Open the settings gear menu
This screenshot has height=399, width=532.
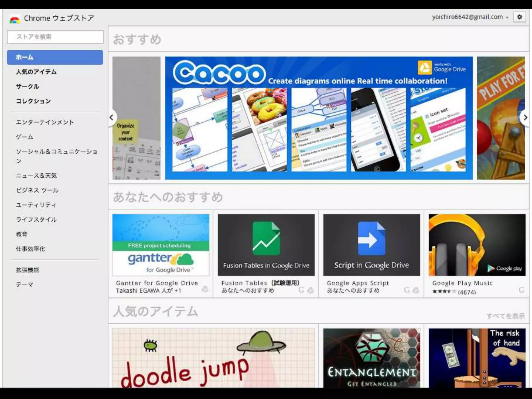[520, 17]
